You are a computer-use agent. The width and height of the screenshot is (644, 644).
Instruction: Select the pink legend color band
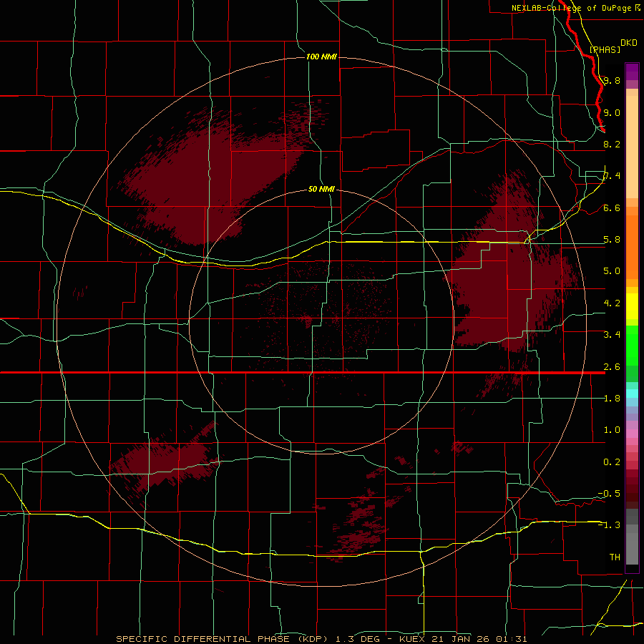(632, 434)
